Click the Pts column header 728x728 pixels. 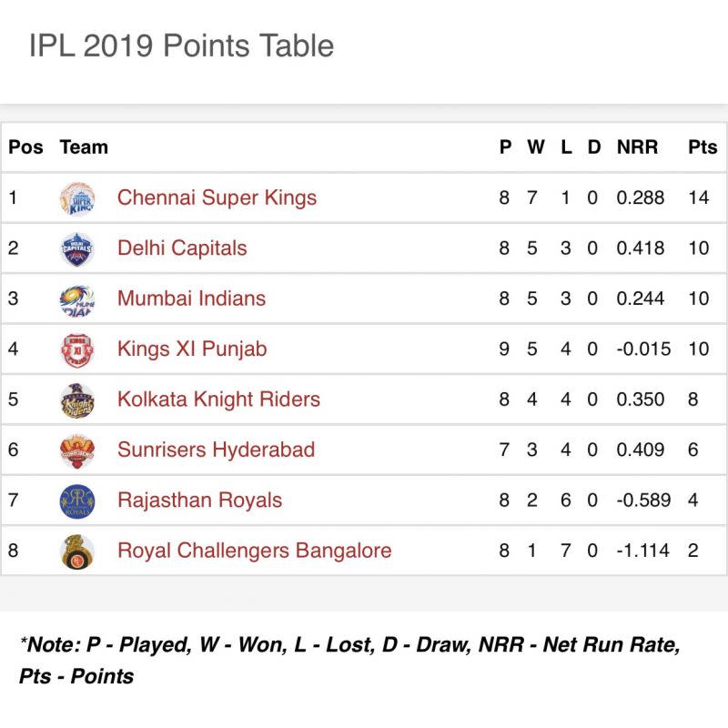tap(703, 147)
